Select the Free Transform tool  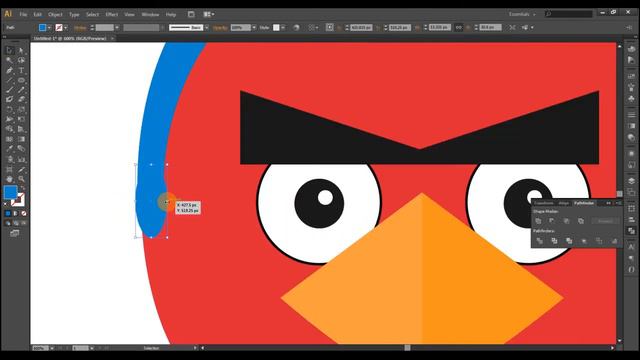click(x=21, y=119)
